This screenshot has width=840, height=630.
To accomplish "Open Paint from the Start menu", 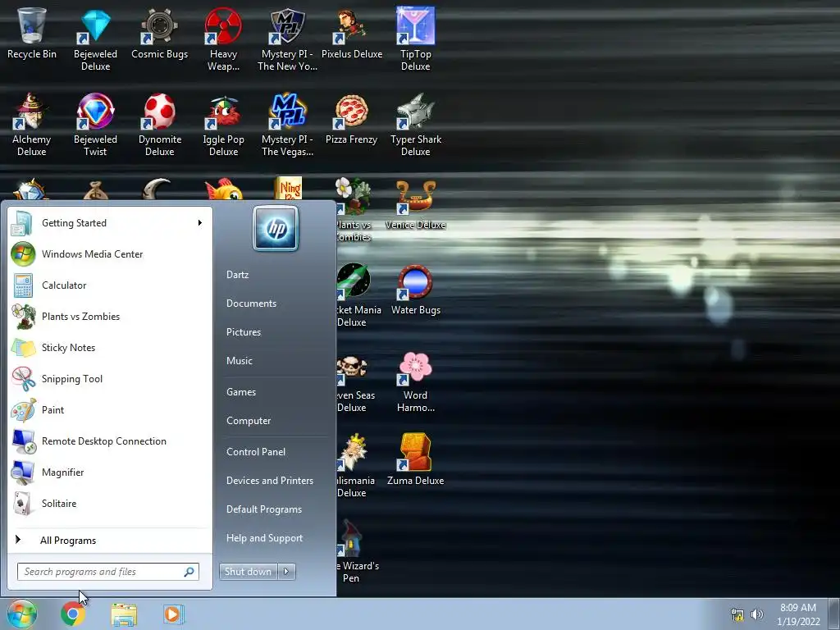I will point(110,410).
